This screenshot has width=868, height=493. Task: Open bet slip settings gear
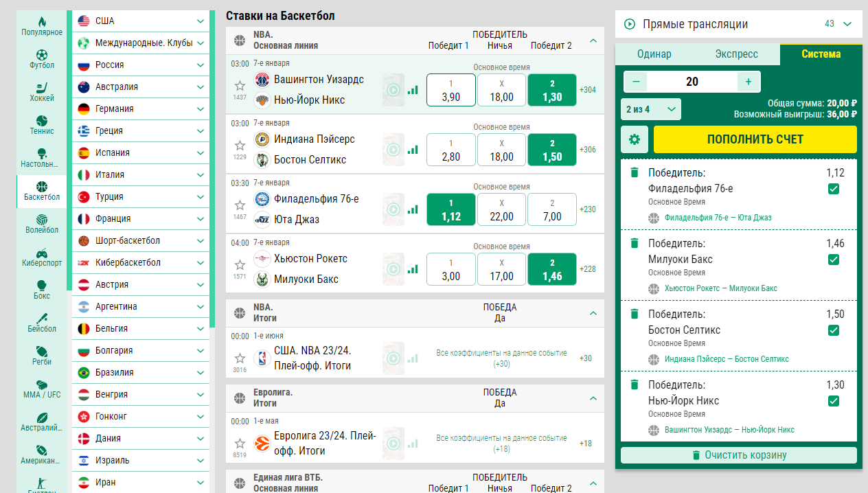(x=635, y=139)
